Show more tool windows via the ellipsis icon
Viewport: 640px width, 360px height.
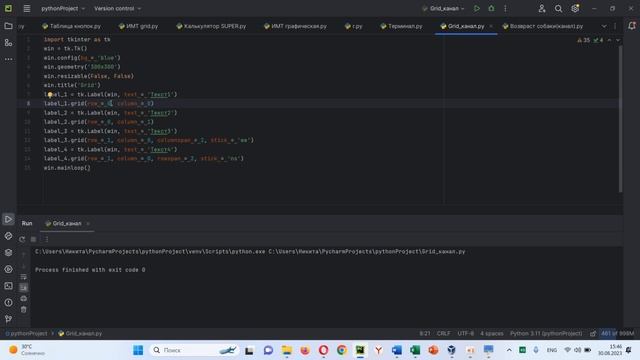point(8,59)
